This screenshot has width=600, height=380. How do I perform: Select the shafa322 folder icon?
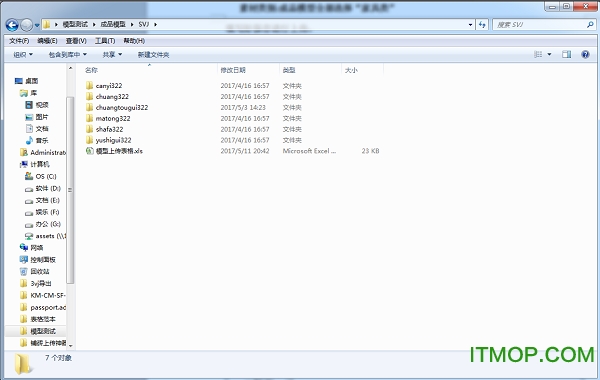click(x=90, y=129)
